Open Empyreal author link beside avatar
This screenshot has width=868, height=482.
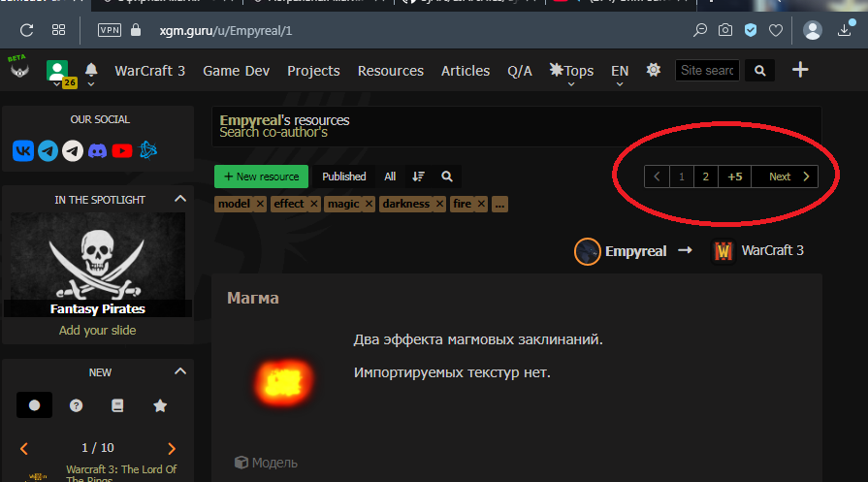635,251
